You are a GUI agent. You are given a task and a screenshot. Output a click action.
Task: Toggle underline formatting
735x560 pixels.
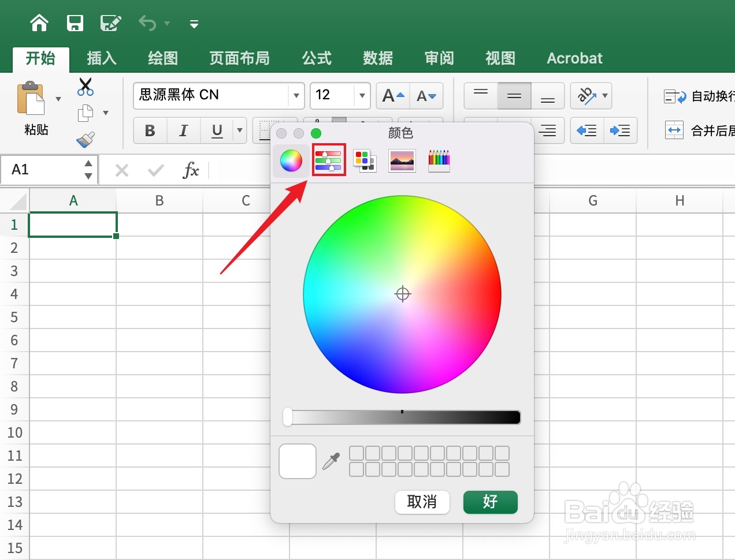point(217,130)
